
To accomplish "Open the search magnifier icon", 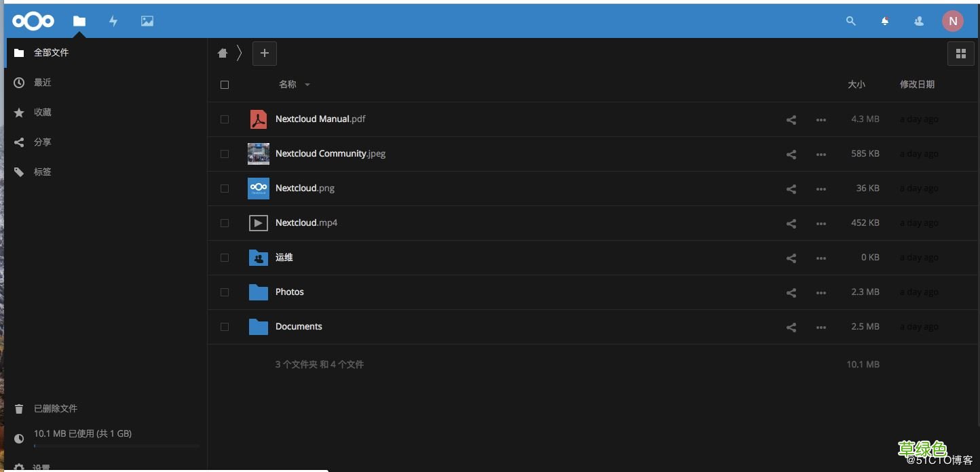I will point(851,21).
